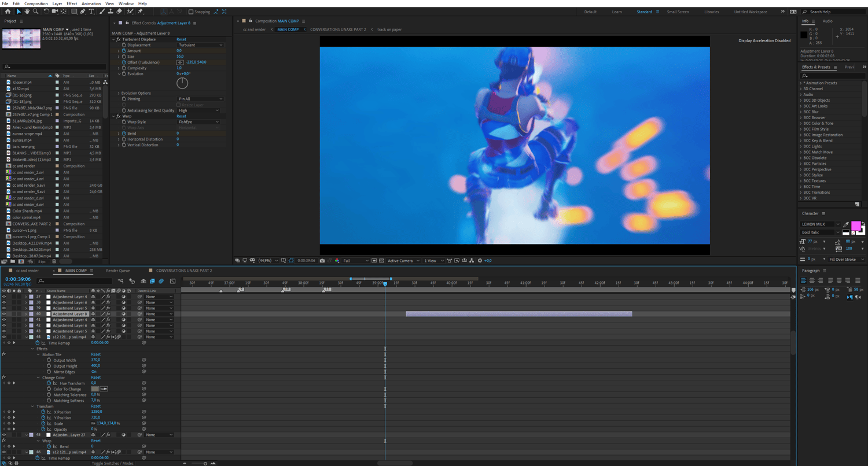Switch to the Small Screen workspace
The image size is (868, 466).
tap(678, 12)
